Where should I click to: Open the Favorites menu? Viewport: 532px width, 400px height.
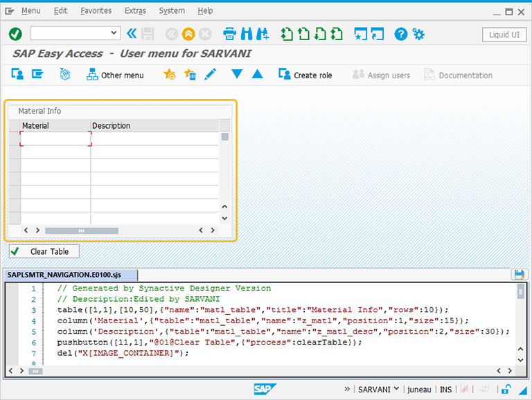pos(96,11)
